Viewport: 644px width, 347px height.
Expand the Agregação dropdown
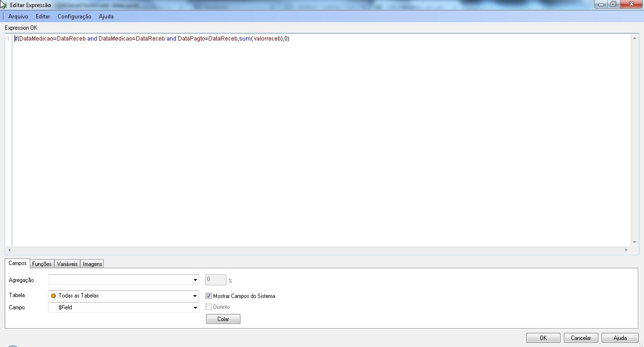coord(124,280)
